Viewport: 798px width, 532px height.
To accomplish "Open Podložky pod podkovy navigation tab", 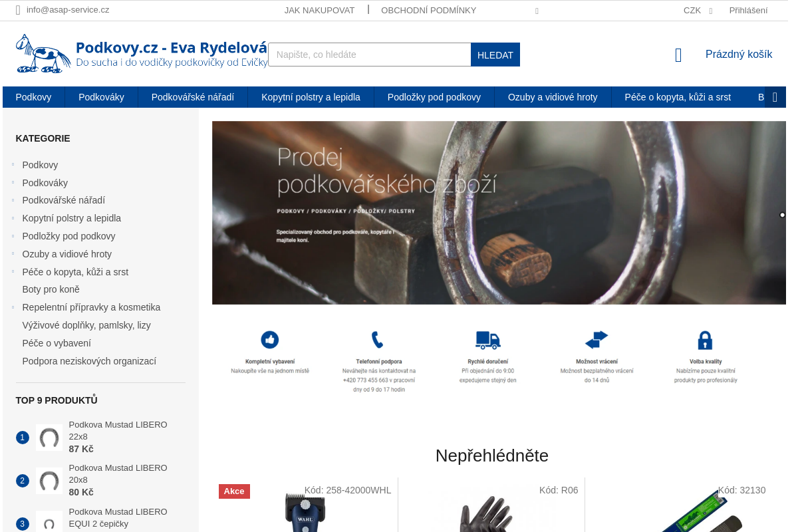I will 434,97.
